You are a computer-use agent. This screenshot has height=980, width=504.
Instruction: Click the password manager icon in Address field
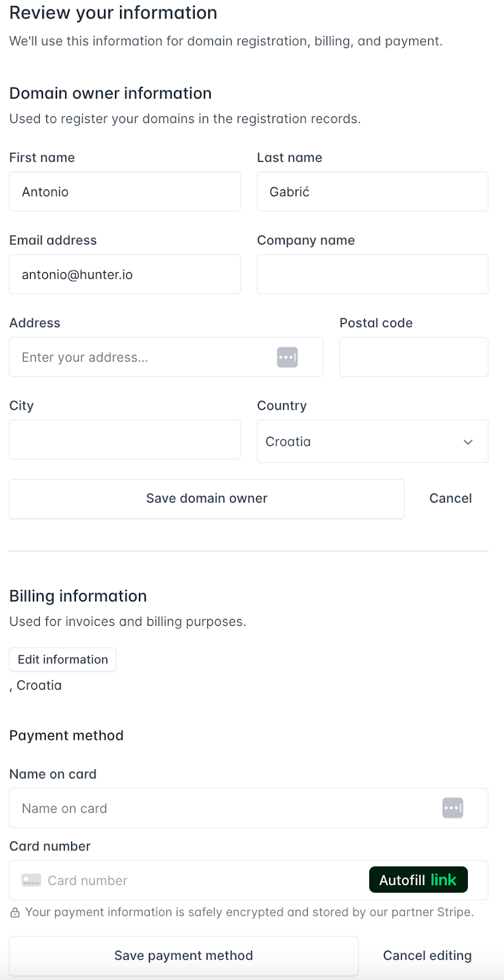[287, 357]
